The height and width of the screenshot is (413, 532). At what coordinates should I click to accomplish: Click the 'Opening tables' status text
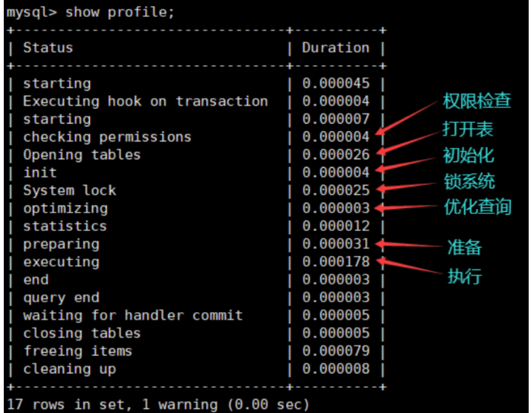tap(82, 155)
